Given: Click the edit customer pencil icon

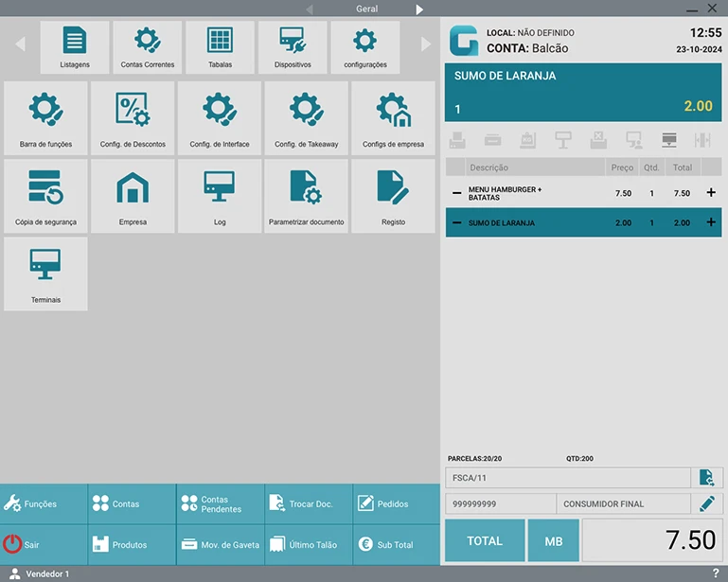Looking at the screenshot, I should (x=707, y=503).
